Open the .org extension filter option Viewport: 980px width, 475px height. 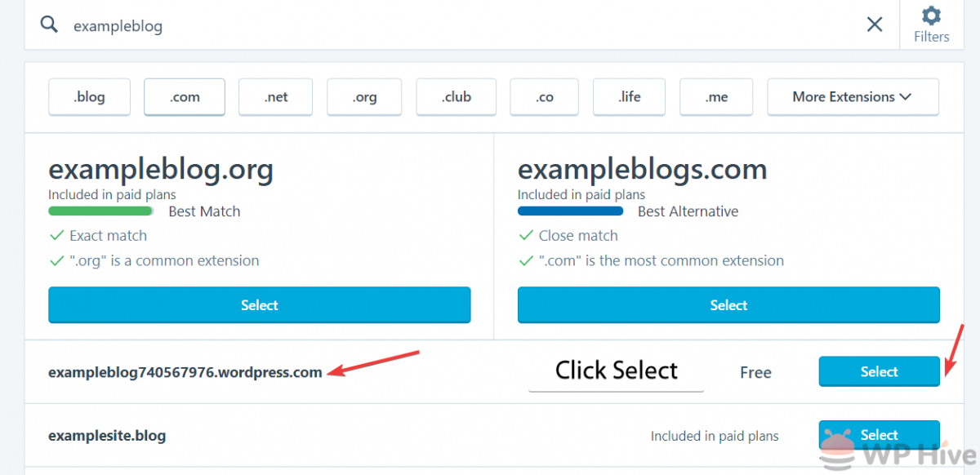click(364, 96)
